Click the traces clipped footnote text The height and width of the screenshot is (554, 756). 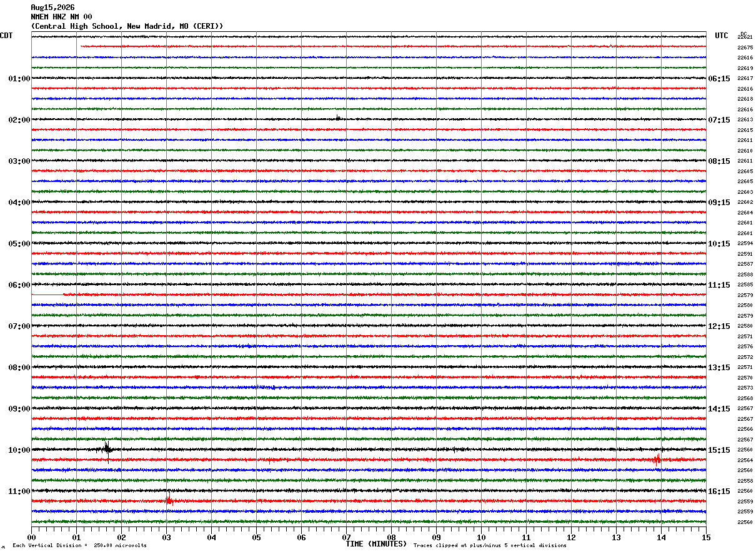click(x=490, y=545)
